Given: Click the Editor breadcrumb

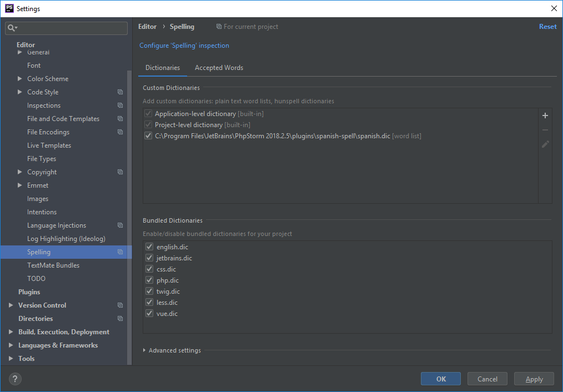Looking at the screenshot, I should (x=147, y=27).
